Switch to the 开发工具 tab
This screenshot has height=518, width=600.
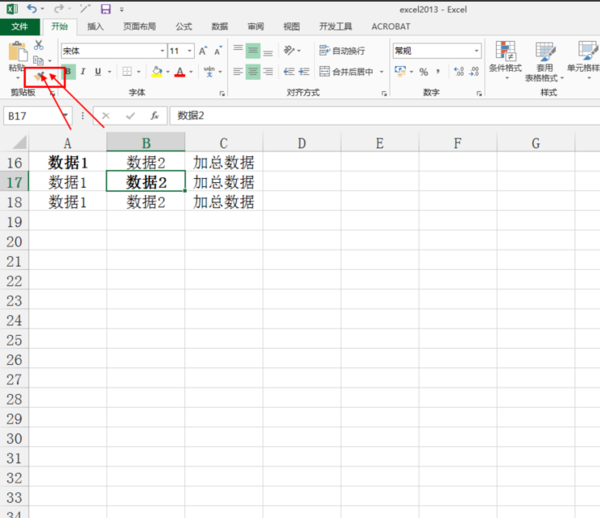[x=336, y=26]
